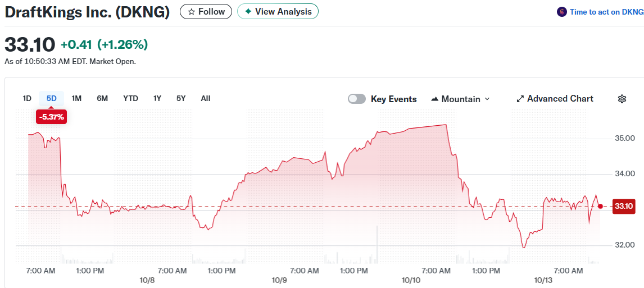Select the 1Y time range

point(157,98)
